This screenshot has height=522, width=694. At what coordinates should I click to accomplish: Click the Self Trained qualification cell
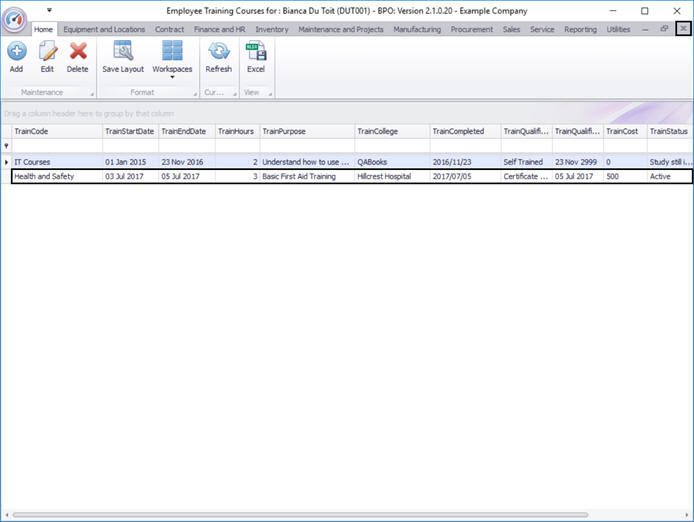click(526, 162)
